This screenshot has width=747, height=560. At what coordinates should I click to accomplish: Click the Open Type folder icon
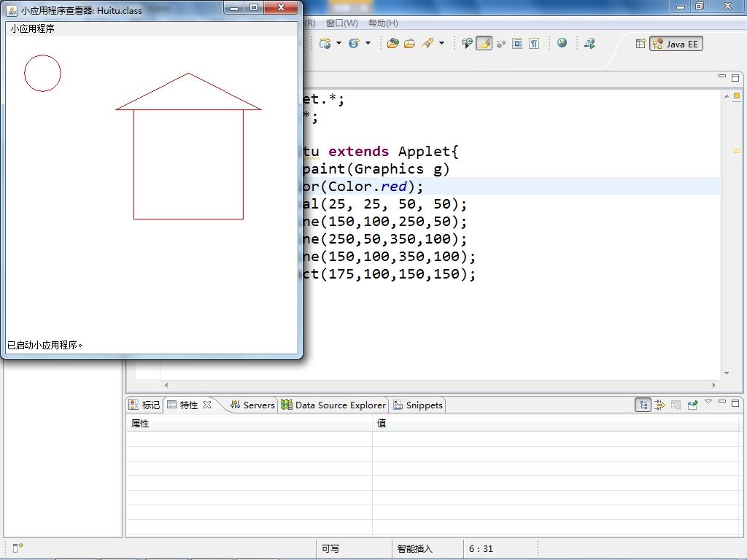(x=393, y=44)
